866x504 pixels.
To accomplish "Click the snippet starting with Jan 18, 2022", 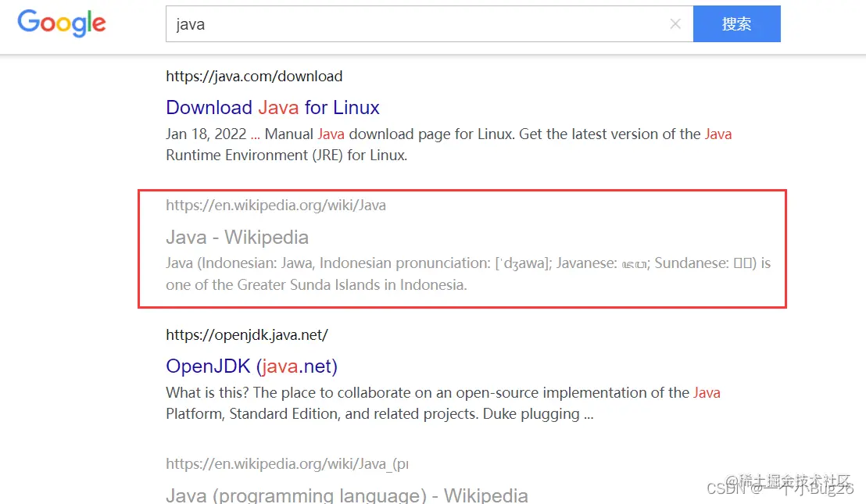I will pyautogui.click(x=449, y=145).
